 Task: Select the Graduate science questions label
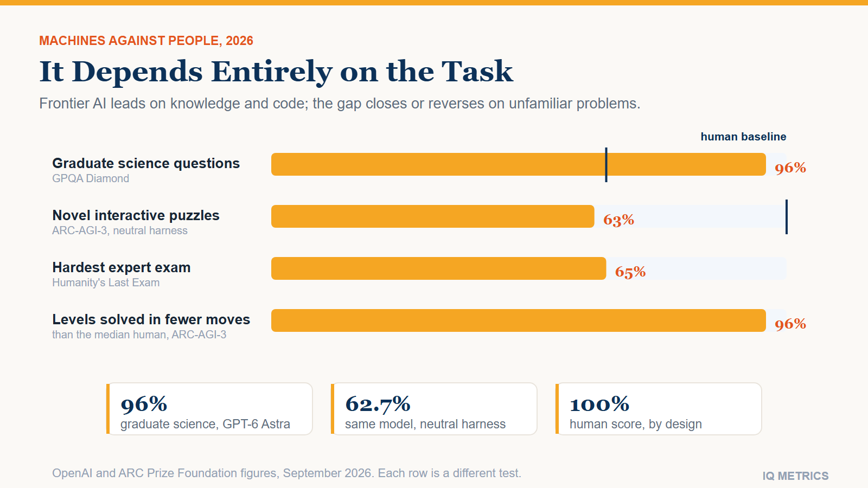click(x=146, y=163)
